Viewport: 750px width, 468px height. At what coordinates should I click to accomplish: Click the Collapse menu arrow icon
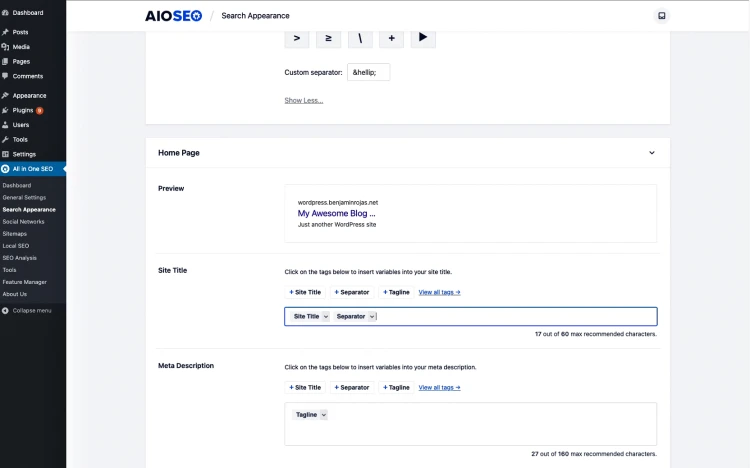[x=5, y=311]
